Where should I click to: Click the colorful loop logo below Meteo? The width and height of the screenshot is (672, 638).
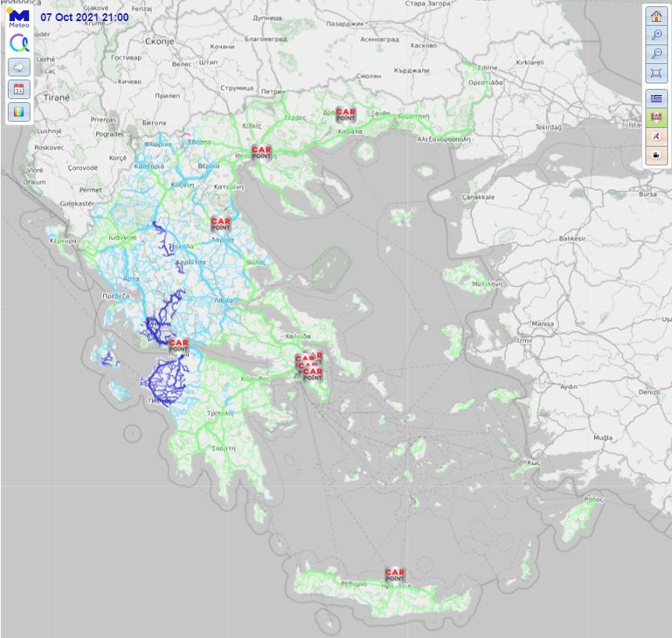(x=19, y=43)
